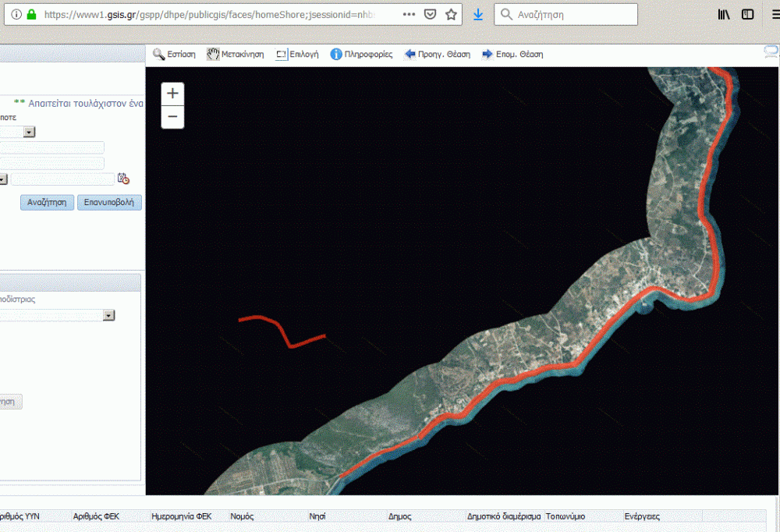Open the date picker calendar icon
This screenshot has width=780, height=532.
pos(123,179)
